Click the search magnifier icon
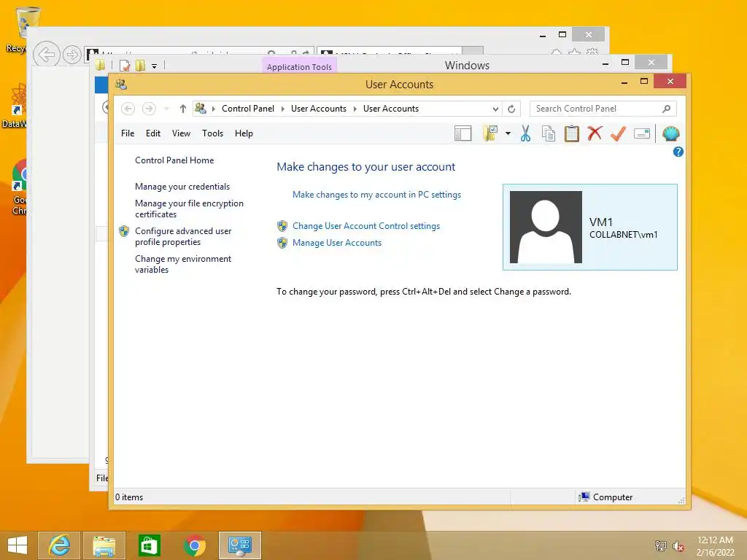Image resolution: width=747 pixels, height=560 pixels. pyautogui.click(x=666, y=109)
